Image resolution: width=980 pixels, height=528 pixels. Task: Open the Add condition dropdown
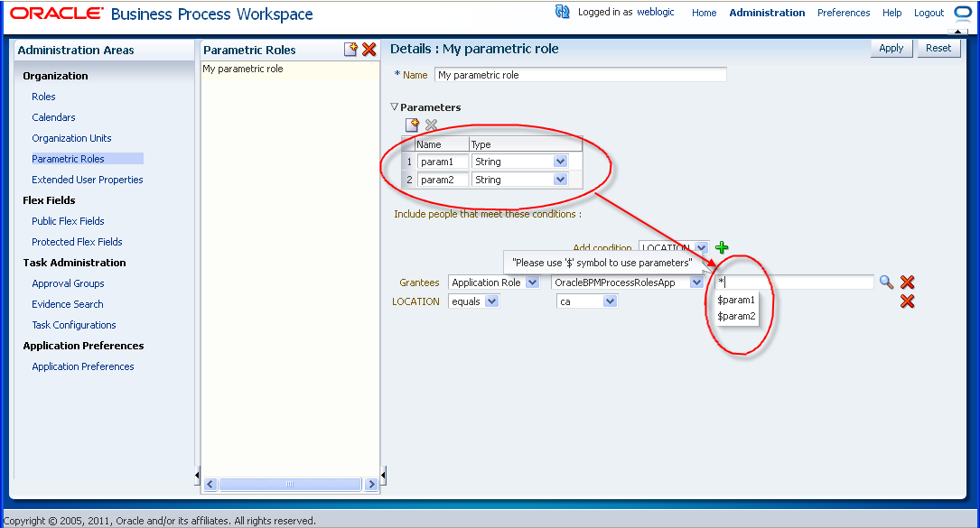pyautogui.click(x=701, y=248)
